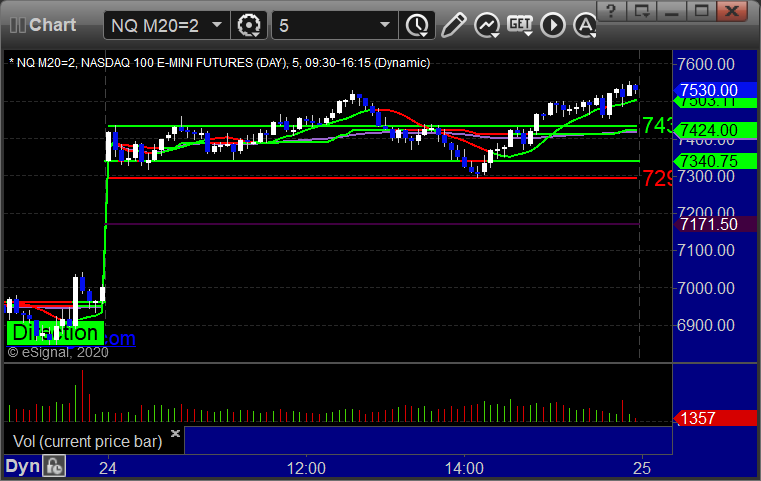Image resolution: width=761 pixels, height=481 pixels.
Task: Click the 1357 red volume marker
Action: [715, 418]
